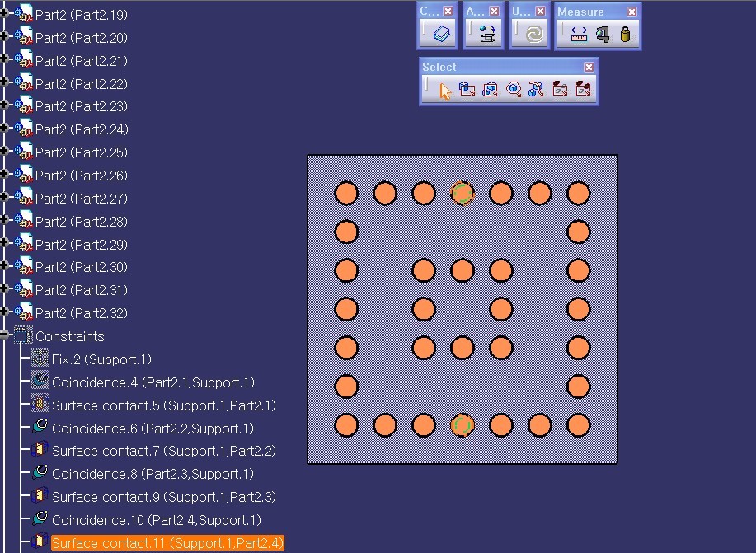The image size is (756, 553).
Task: Click the anchor icon of Fix.2
Action: coord(40,359)
